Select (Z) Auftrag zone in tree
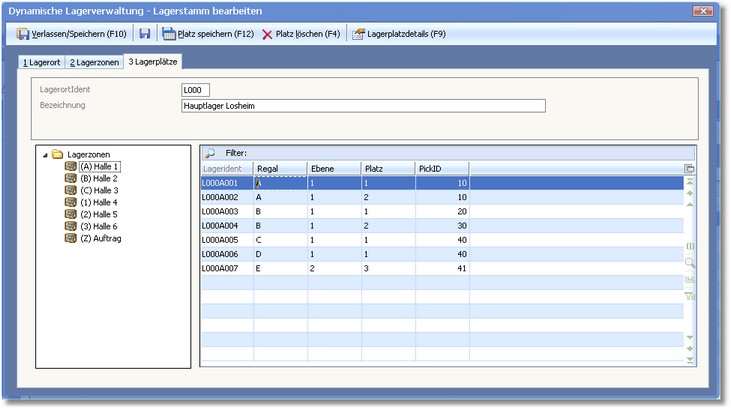The image size is (731, 410). pos(102,238)
